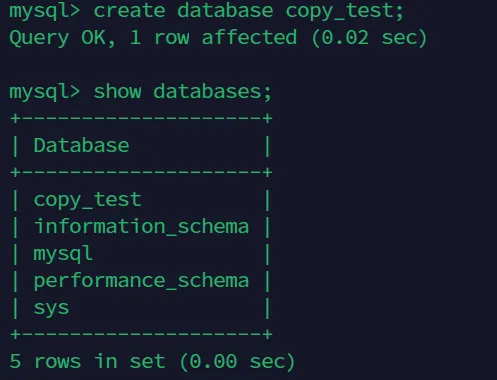Image resolution: width=497 pixels, height=380 pixels.
Task: Click the '(0.00 sec)' timing text
Action: 237,362
